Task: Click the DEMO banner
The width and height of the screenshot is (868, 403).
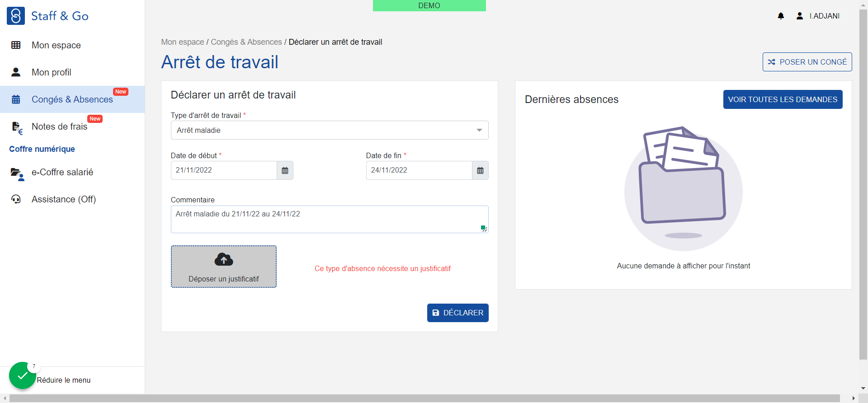Action: pos(429,5)
